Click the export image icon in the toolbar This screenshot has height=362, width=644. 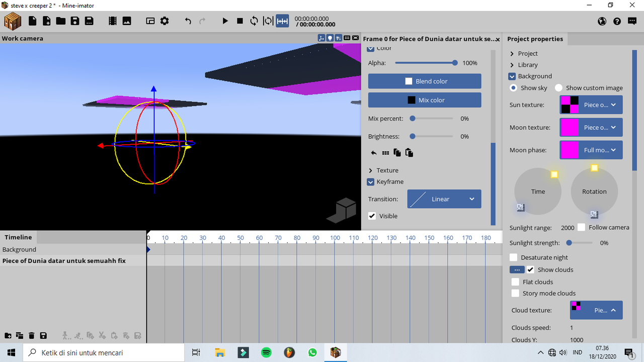(126, 21)
